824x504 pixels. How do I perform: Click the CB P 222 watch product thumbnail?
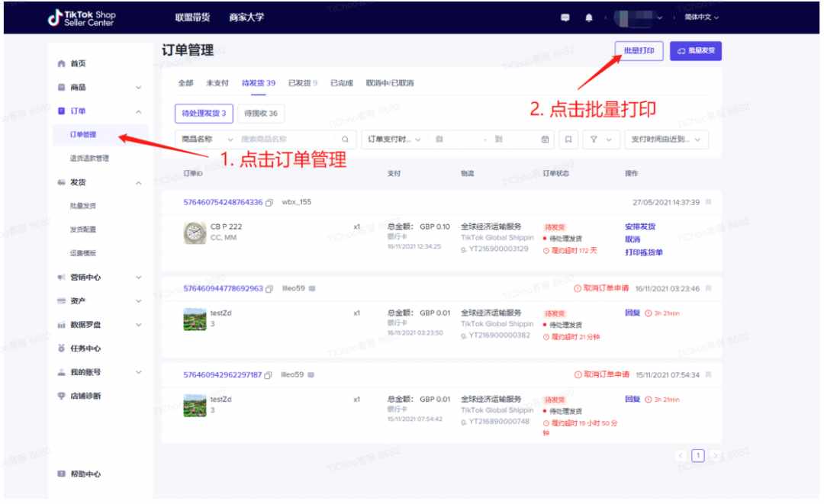tap(195, 233)
